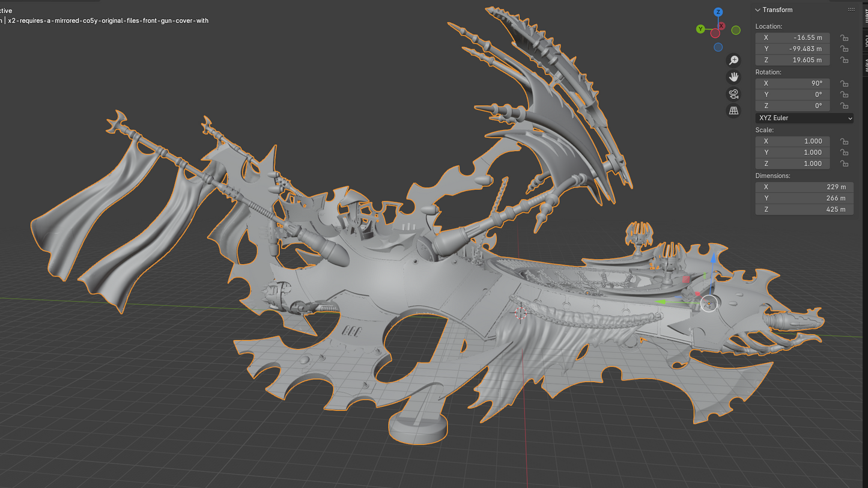
Task: Toggle camera view with camera icon
Action: click(x=733, y=94)
